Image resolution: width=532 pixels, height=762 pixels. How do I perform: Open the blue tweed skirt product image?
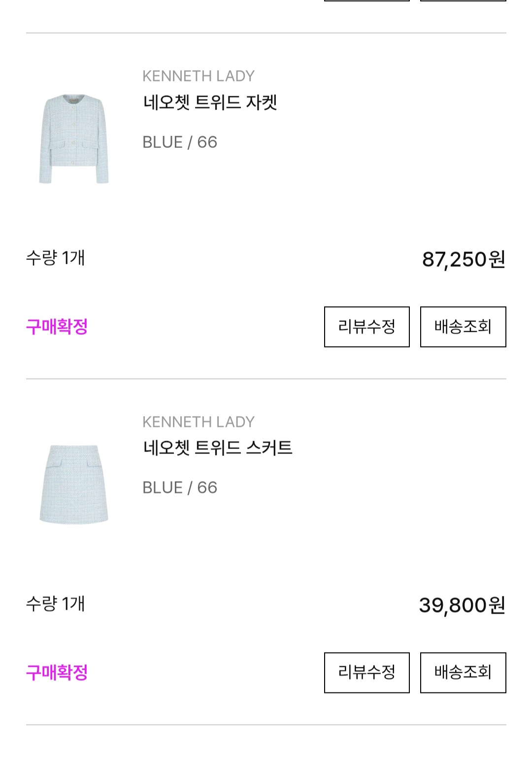[x=74, y=484]
